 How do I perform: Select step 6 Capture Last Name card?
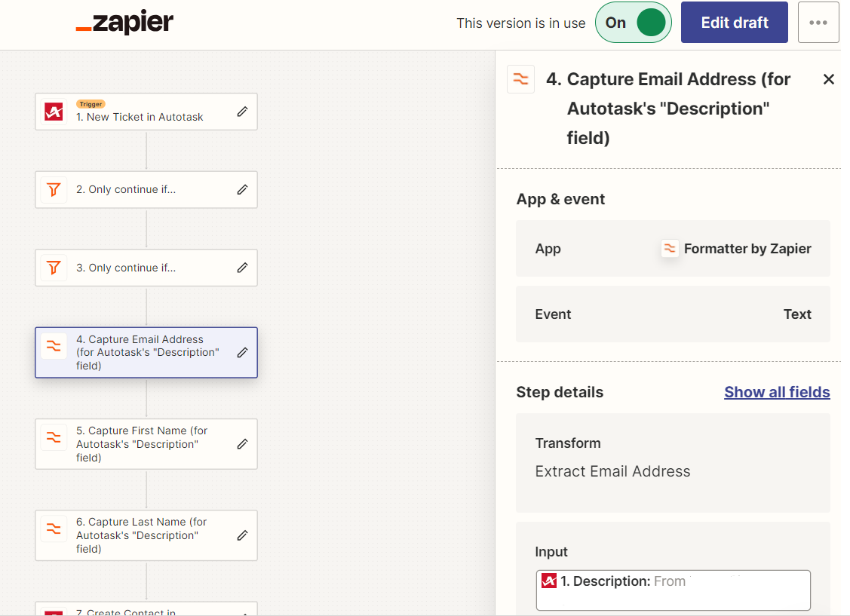[x=146, y=535]
